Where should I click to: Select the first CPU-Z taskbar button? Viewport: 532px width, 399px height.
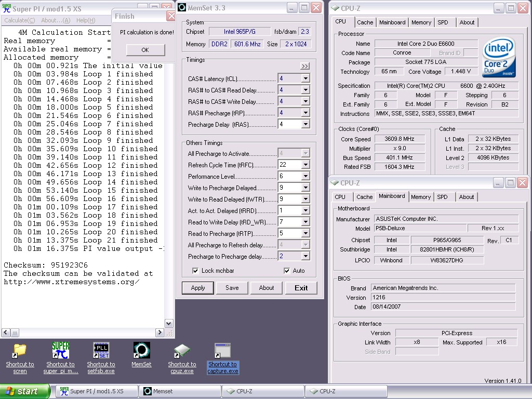263,391
